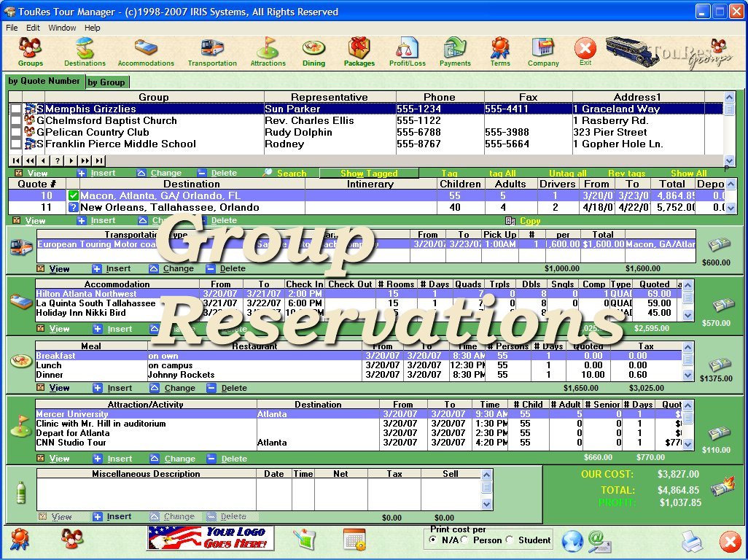Open the File menu
Screen dimensions: 748x560
pos(12,28)
